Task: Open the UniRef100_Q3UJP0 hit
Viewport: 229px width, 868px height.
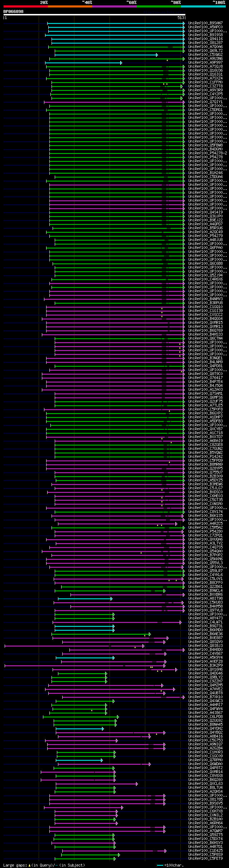Action: point(205,216)
